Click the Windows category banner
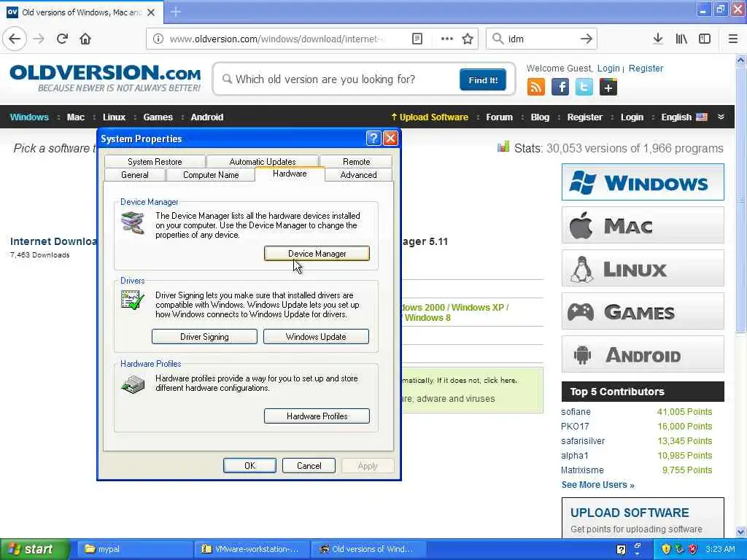 643,182
